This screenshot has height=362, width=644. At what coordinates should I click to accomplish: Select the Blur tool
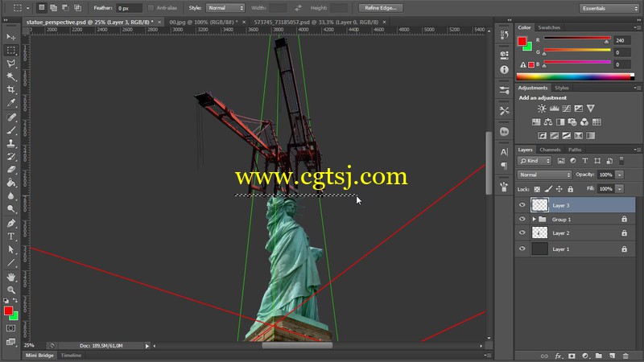[11, 196]
